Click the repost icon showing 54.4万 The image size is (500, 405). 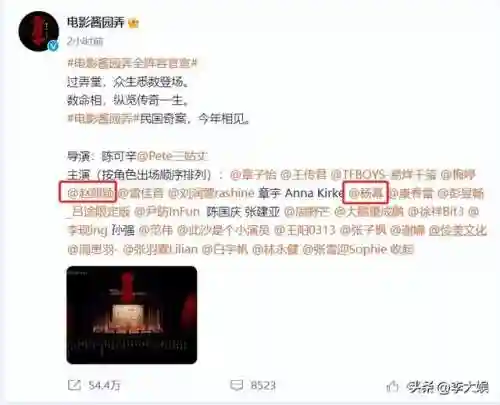[74, 385]
